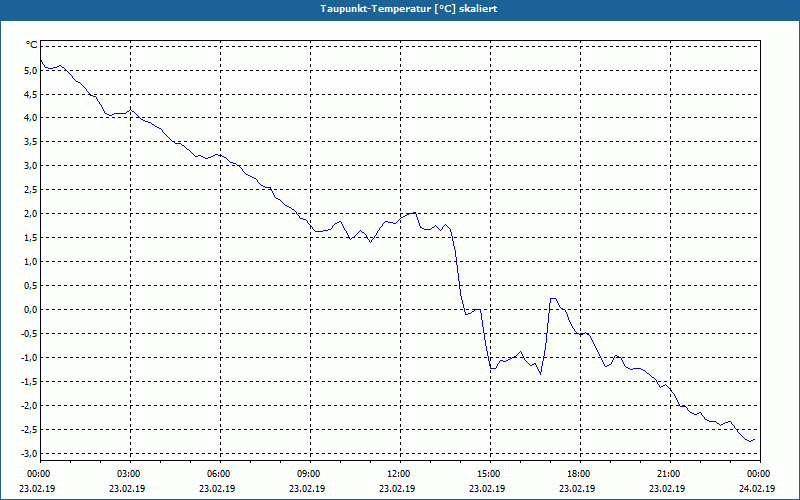Screen dimensions: 800x500
Task: Pick the '-1,5' y-axis value
Action: tap(29, 382)
